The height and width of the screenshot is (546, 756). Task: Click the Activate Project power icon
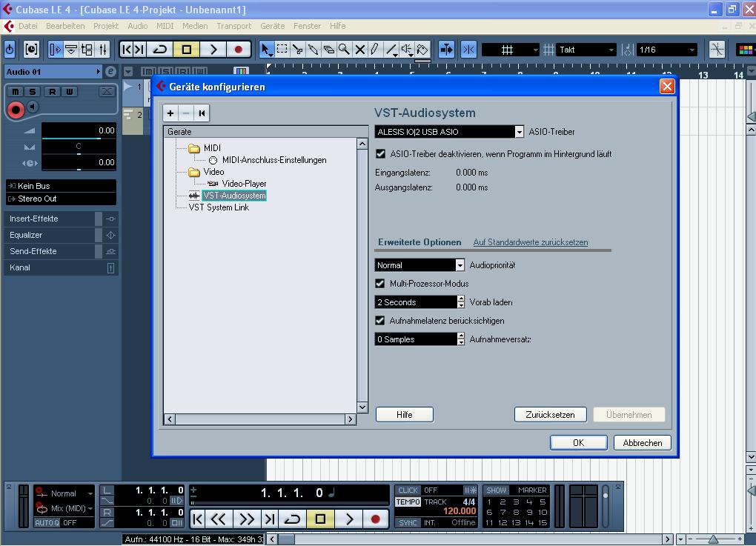(10, 49)
